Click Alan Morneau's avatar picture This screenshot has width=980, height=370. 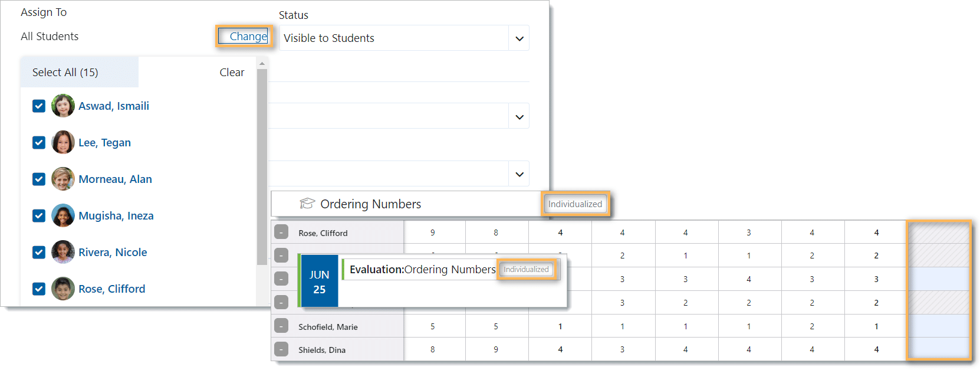pos(63,179)
